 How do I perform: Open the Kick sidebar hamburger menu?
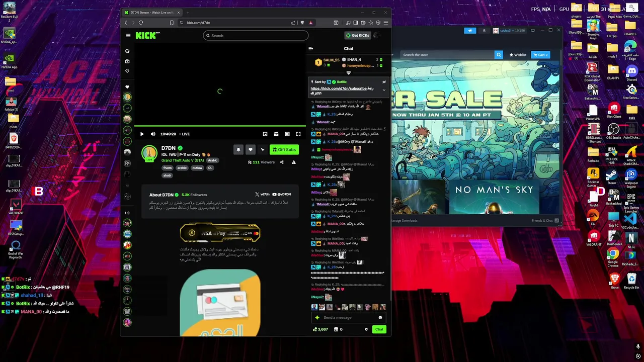coord(128,36)
